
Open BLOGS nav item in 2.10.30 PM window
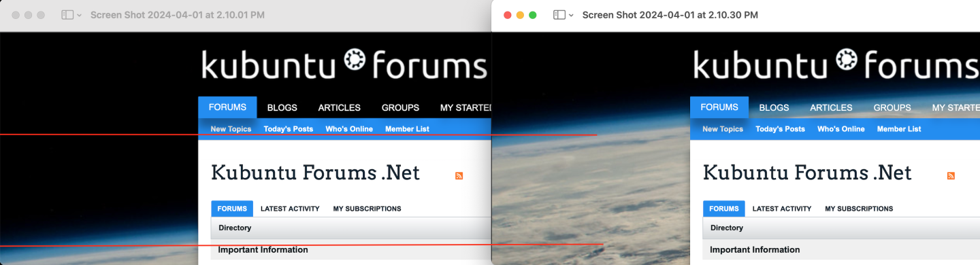(x=774, y=107)
